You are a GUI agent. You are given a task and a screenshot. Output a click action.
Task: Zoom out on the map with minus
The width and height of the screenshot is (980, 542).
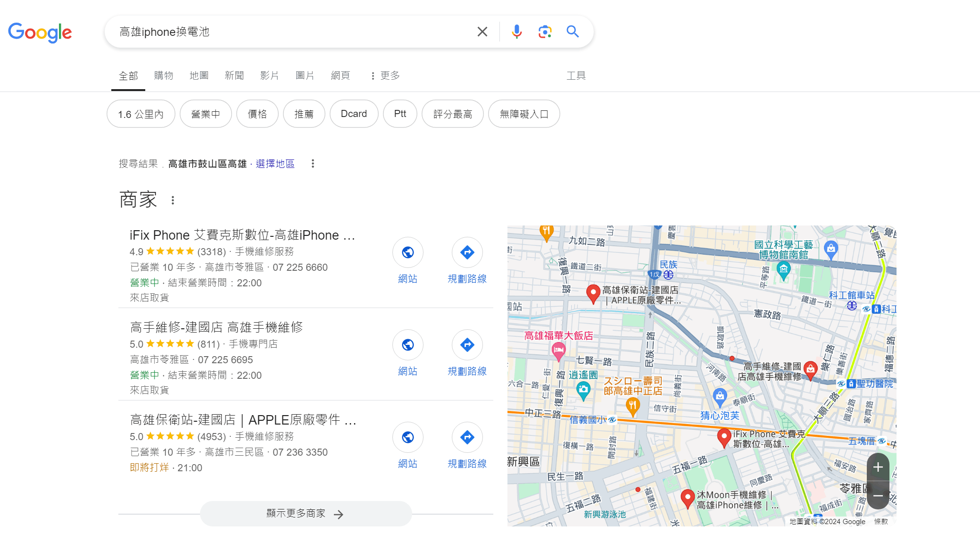878,495
